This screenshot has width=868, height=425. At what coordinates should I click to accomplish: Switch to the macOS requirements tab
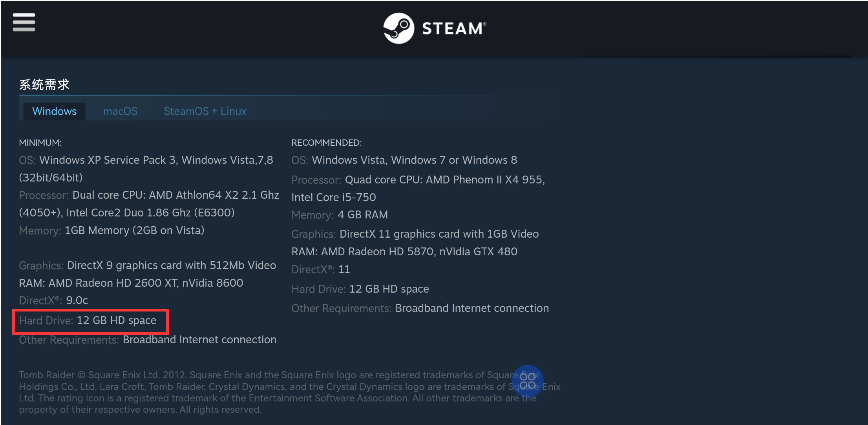coord(120,111)
